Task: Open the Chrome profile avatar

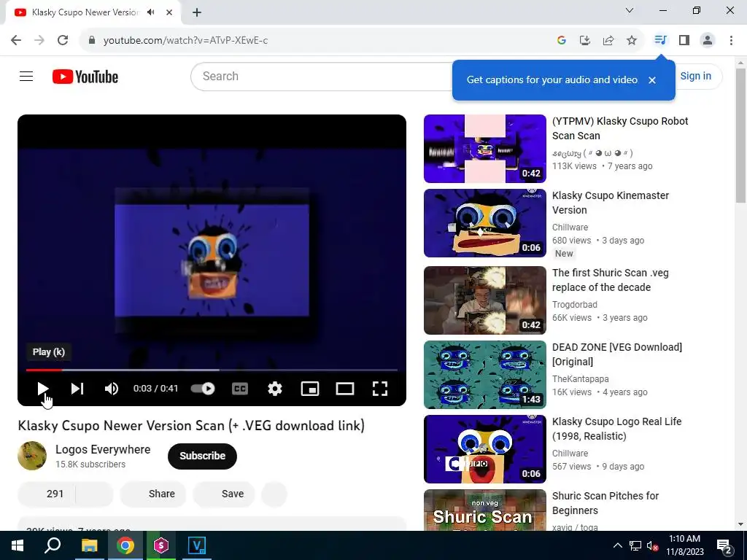Action: click(708, 40)
